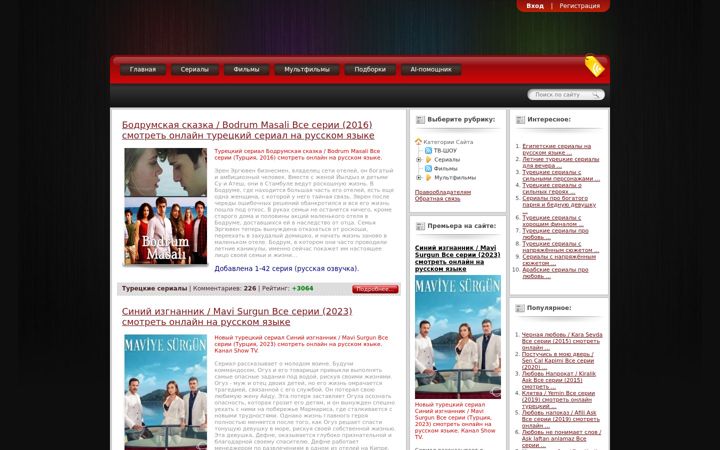Screen dimensions: 720x450
Task: Click the house icon beside Категории Сайта
Action: 418,142
